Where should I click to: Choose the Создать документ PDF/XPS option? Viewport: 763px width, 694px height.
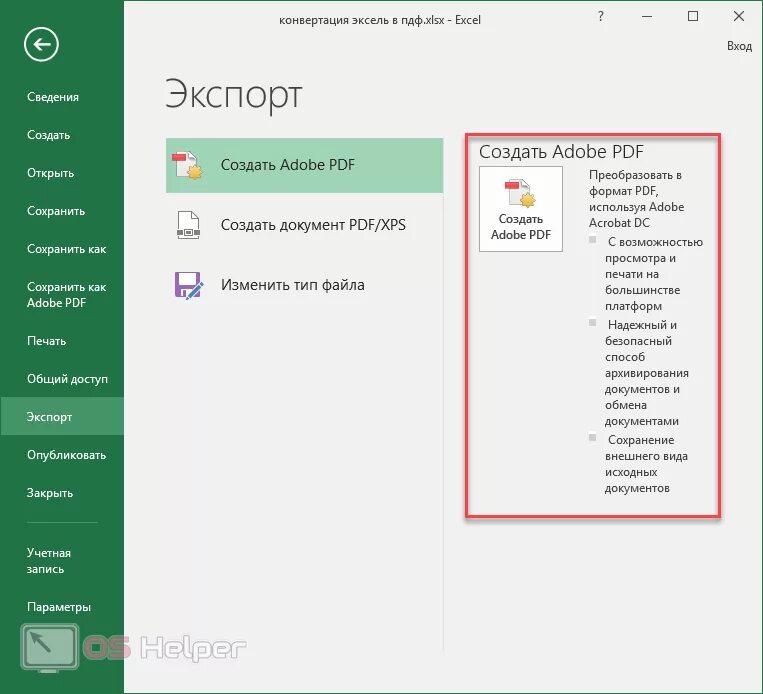[304, 225]
